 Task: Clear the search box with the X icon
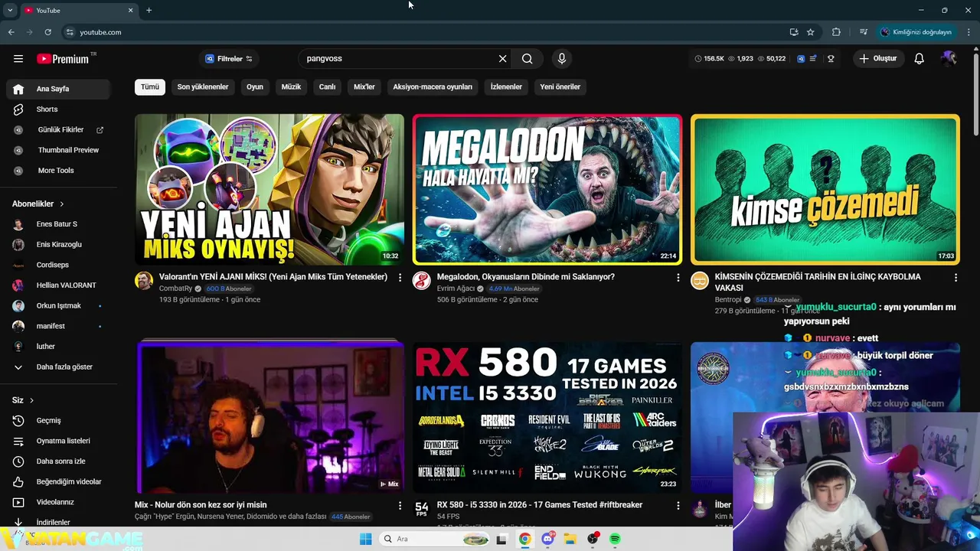[502, 59]
